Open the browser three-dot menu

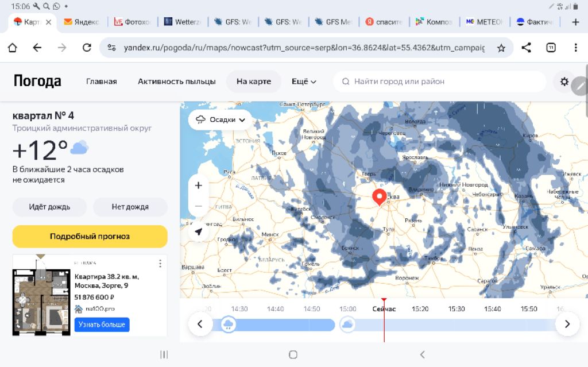click(575, 48)
